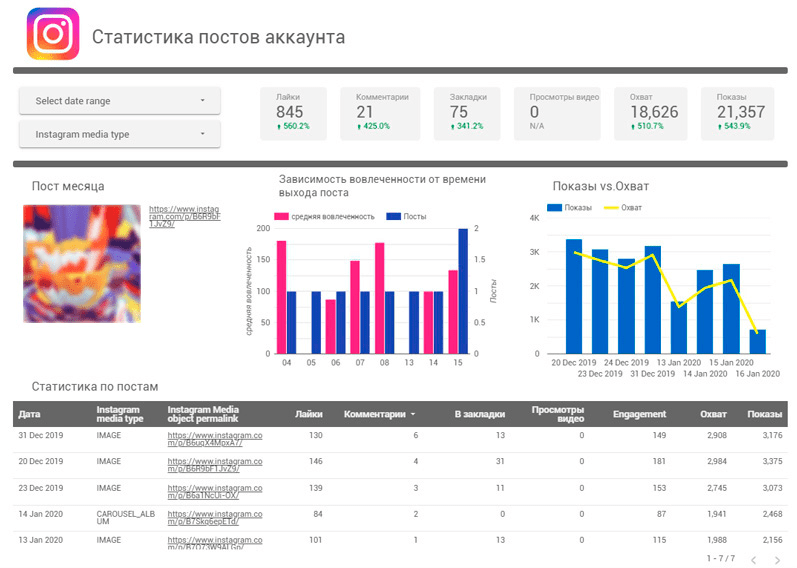The image size is (797, 568).
Task: Open the Select date range dropdown
Action: (120, 101)
